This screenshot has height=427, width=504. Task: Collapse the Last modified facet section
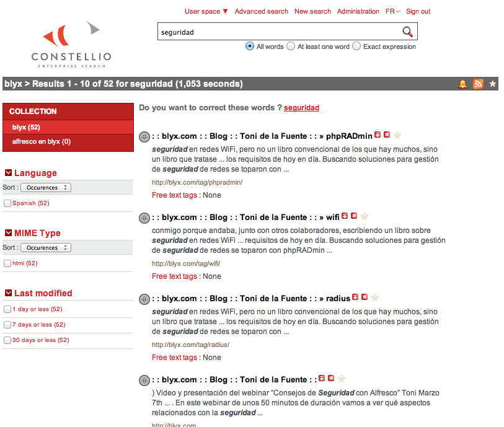(x=8, y=293)
